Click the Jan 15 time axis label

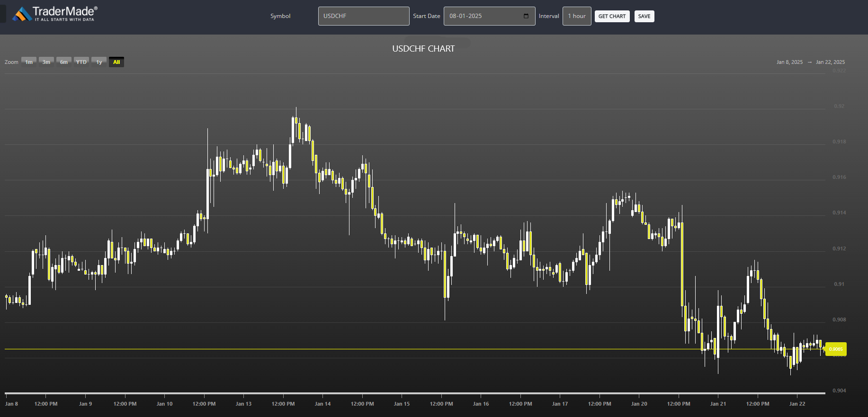(402, 404)
